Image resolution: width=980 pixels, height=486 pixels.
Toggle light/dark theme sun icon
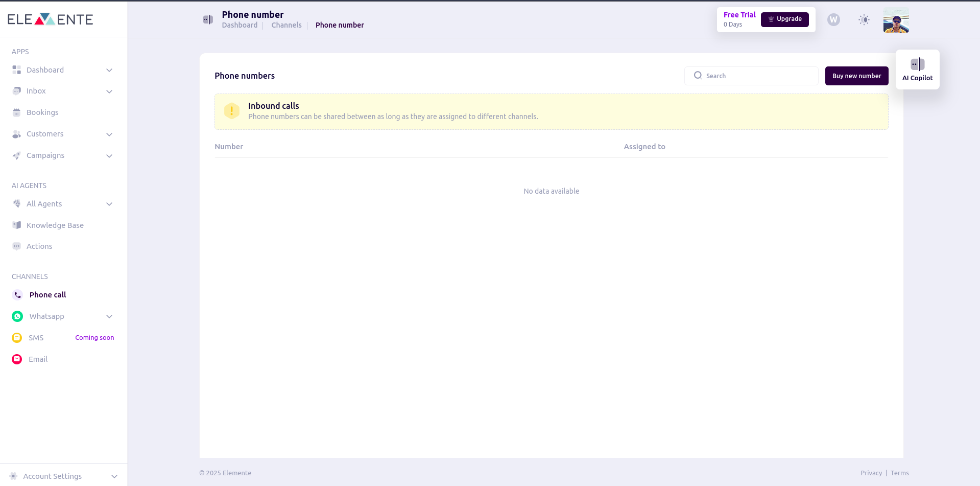tap(864, 19)
